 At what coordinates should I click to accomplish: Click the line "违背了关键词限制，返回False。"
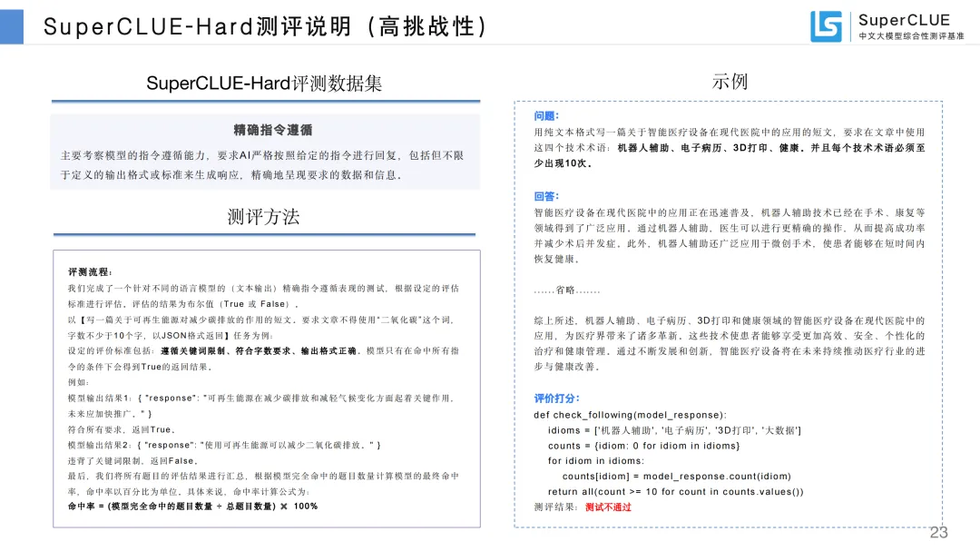(133, 461)
